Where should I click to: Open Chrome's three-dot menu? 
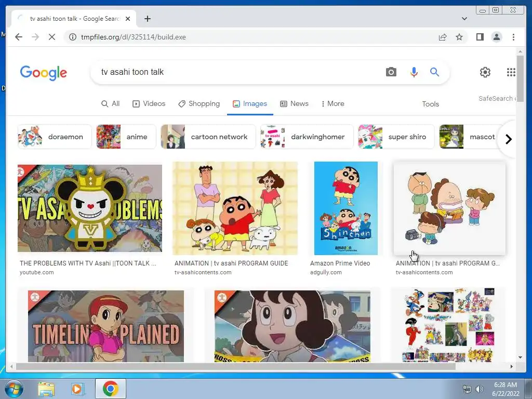click(513, 37)
